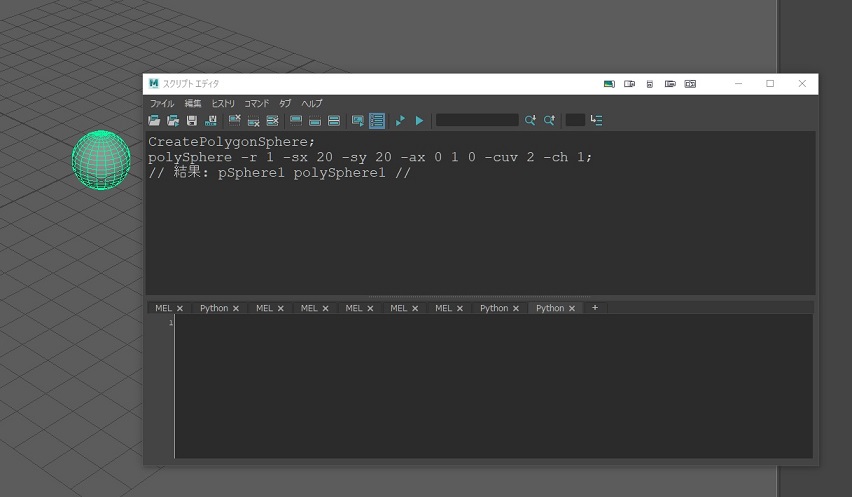
Task: Maximize the Script Editor window
Action: (x=770, y=84)
